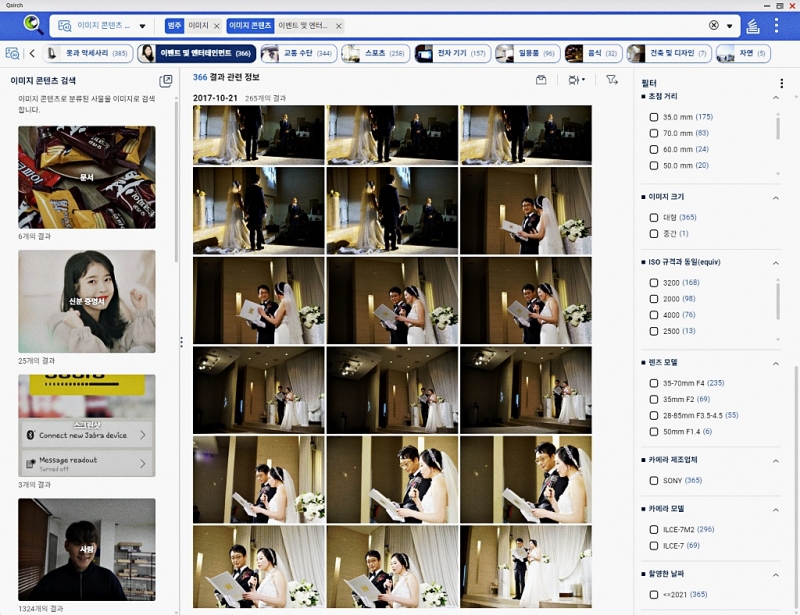800x615 pixels.
Task: Tick the ILCE-7M2 camera model checkbox
Action: 654,529
